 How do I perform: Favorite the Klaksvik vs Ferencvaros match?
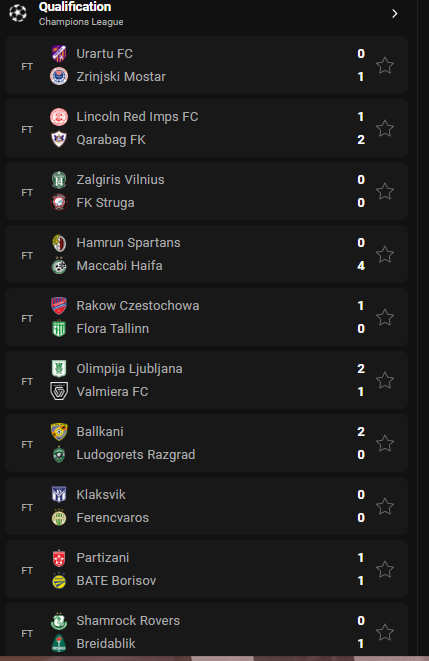pos(385,506)
